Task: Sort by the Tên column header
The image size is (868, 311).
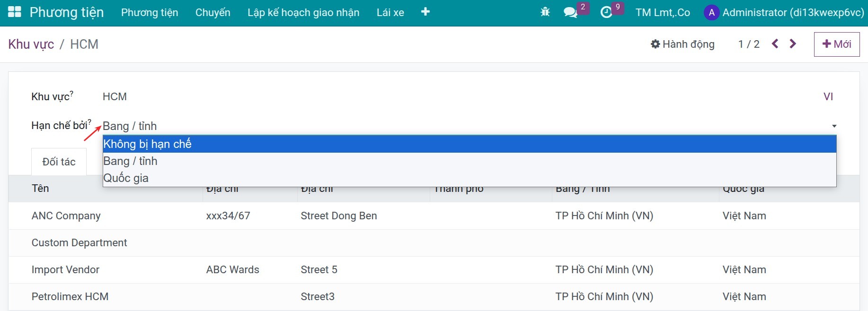Action: [x=40, y=189]
